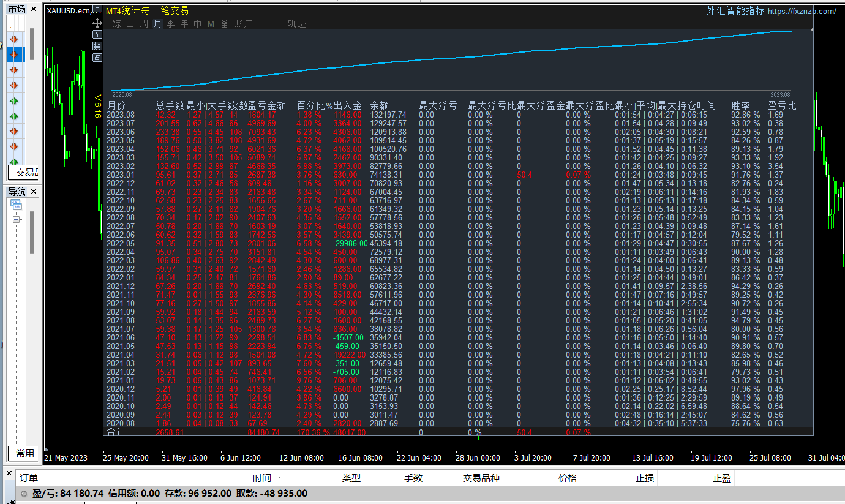Open the 备 tab
The image size is (845, 504).
coord(225,24)
